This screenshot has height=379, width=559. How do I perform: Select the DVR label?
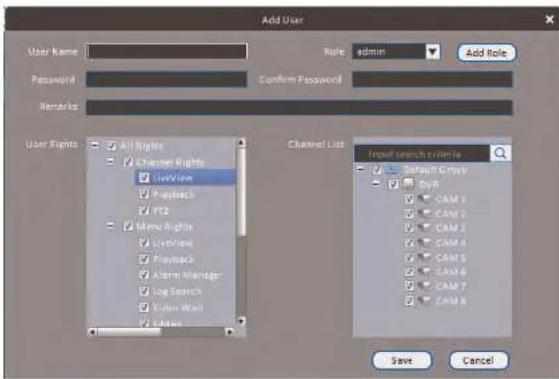(x=428, y=184)
